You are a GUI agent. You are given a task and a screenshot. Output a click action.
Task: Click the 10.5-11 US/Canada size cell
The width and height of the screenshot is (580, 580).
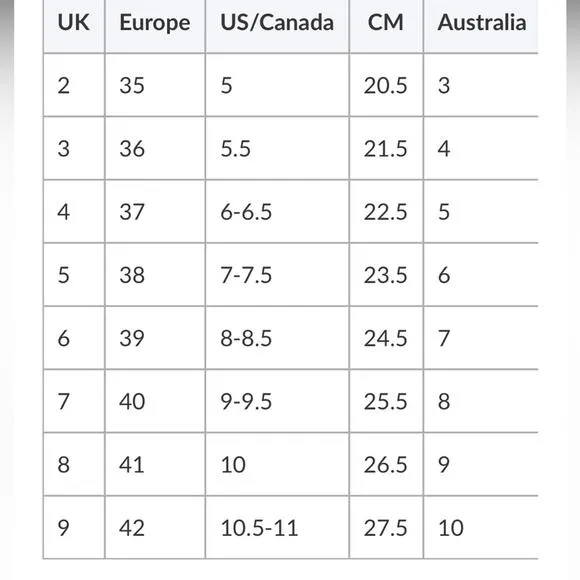pyautogui.click(x=277, y=527)
